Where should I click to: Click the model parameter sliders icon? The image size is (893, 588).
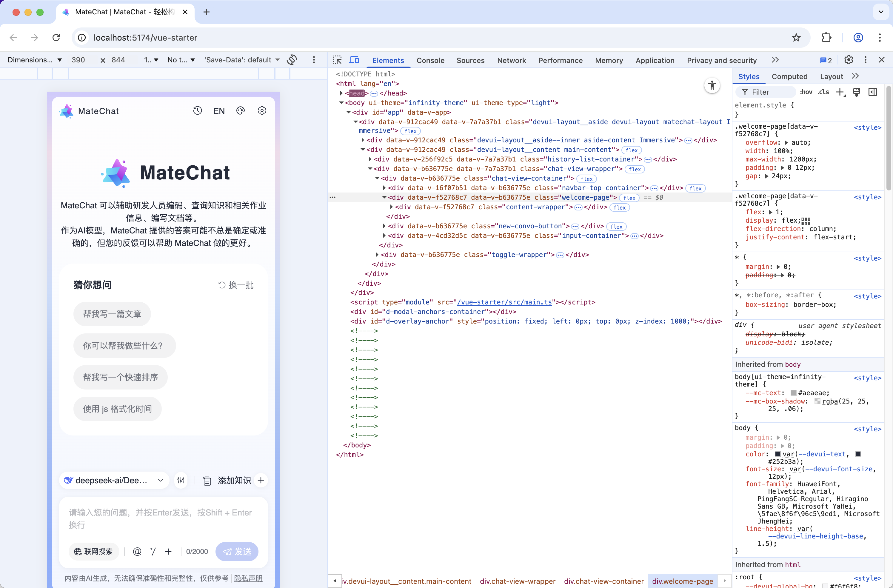[181, 480]
